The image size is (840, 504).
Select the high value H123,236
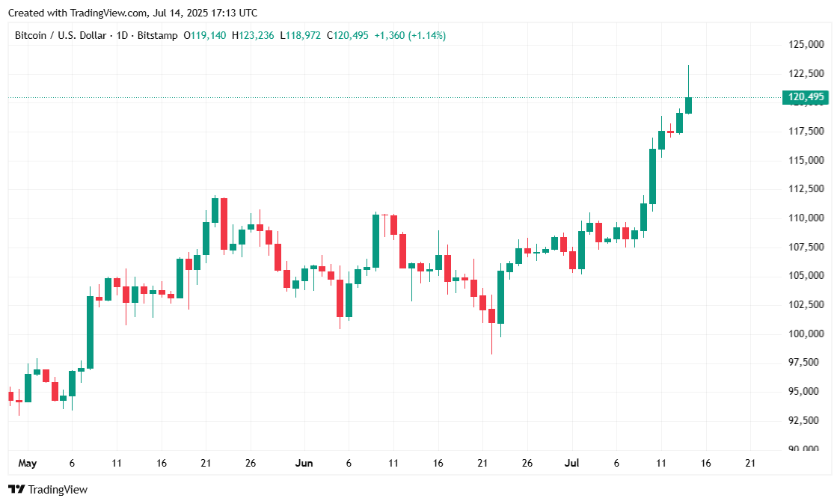tap(253, 35)
